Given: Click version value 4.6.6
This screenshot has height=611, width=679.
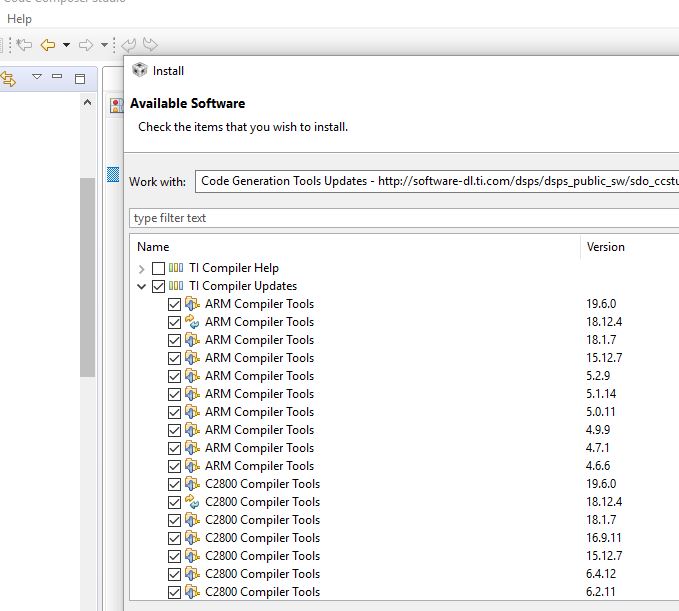Looking at the screenshot, I should click(x=598, y=466).
